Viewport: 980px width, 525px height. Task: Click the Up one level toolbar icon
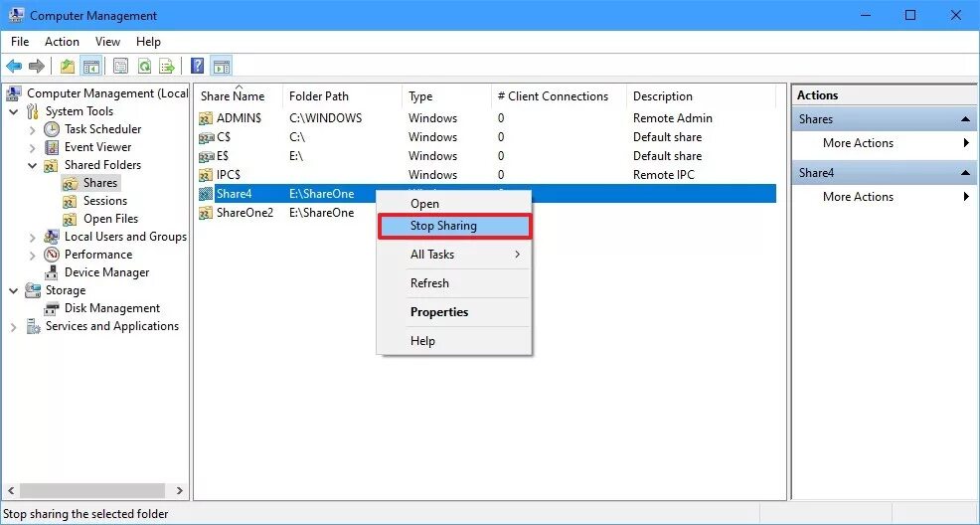click(68, 66)
